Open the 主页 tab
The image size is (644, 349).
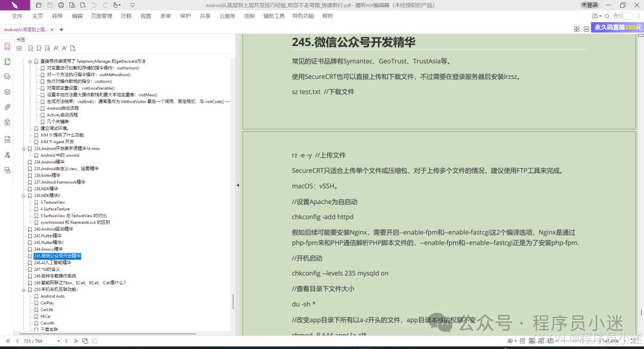[x=38, y=16]
